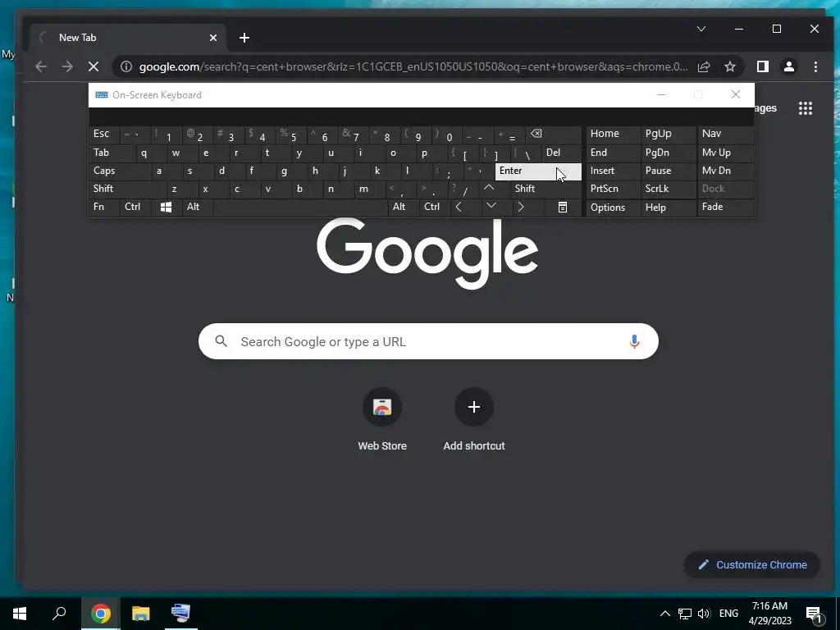Switch input language from ENG
This screenshot has height=630, width=840.
728,614
